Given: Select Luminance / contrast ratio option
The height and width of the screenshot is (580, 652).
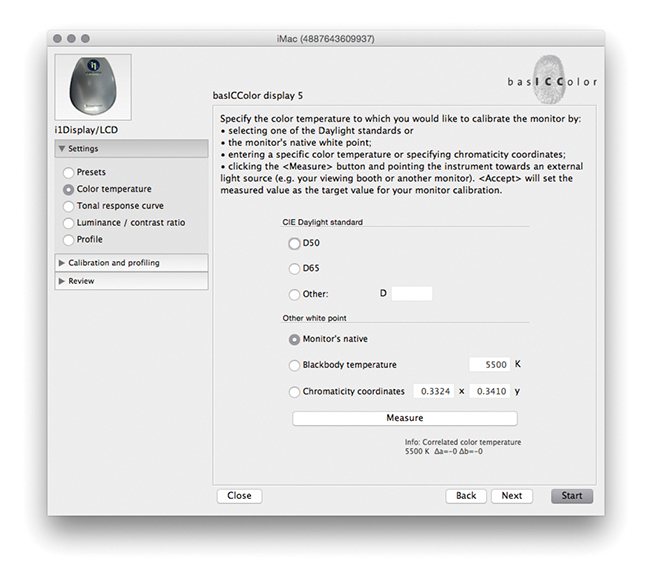Looking at the screenshot, I should coord(68,223).
